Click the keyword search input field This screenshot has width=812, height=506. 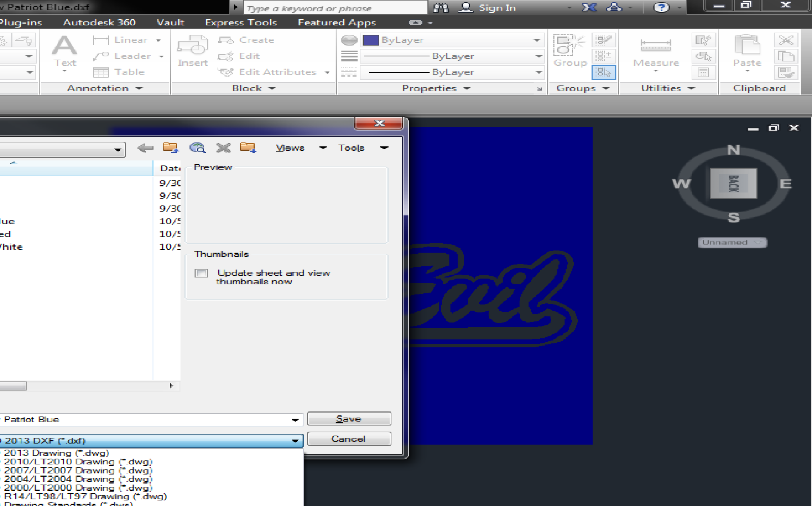point(335,8)
